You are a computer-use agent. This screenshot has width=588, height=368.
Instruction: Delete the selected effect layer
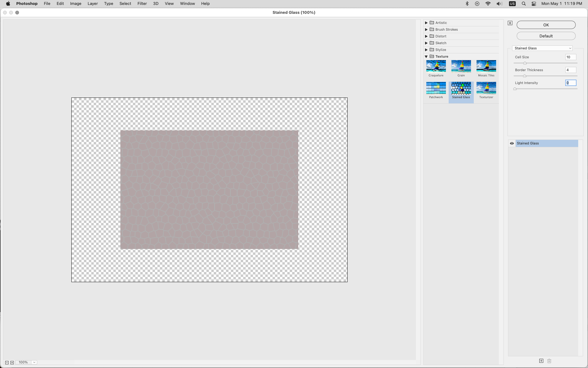pyautogui.click(x=549, y=361)
